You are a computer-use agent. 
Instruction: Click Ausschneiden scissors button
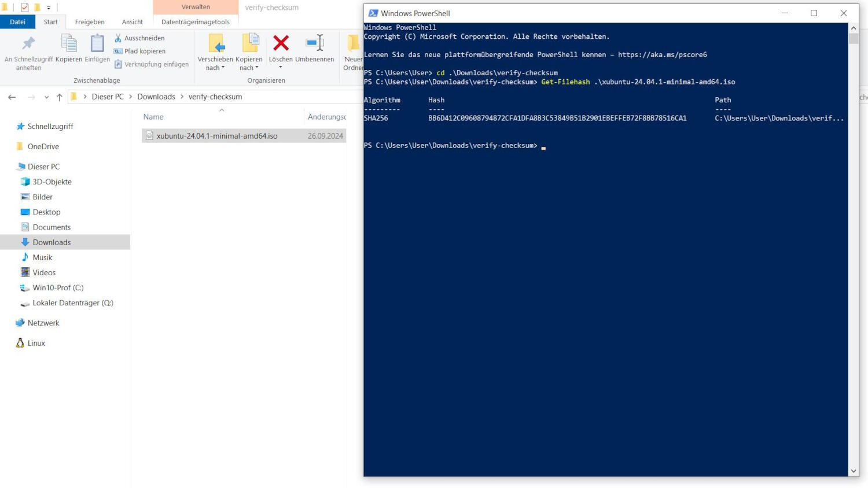click(139, 38)
